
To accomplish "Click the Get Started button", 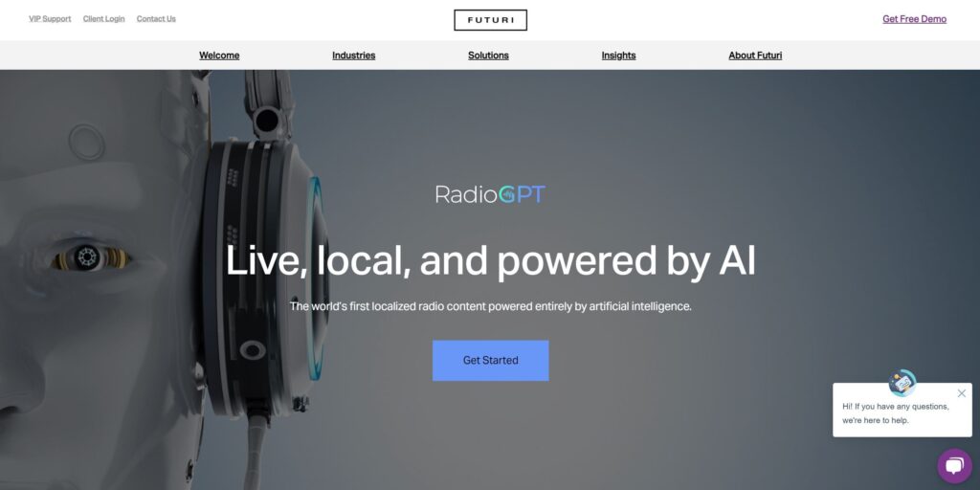I will coord(491,360).
